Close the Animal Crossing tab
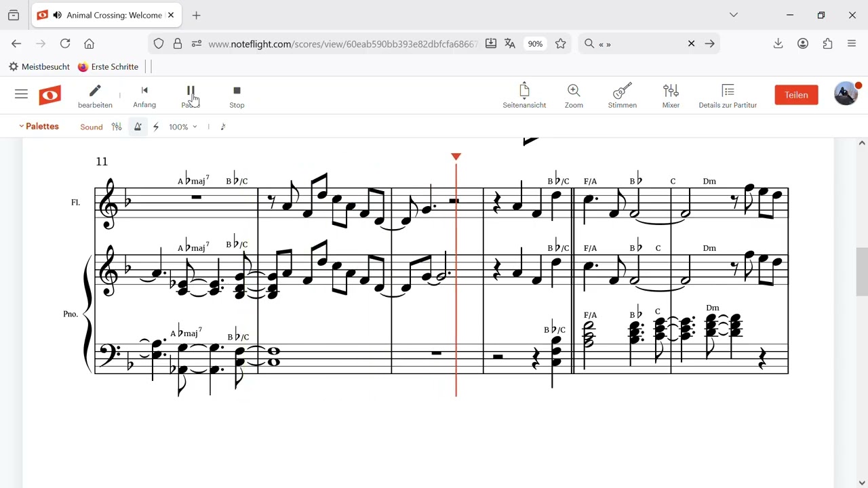Viewport: 868px width, 488px height. pyautogui.click(x=171, y=15)
